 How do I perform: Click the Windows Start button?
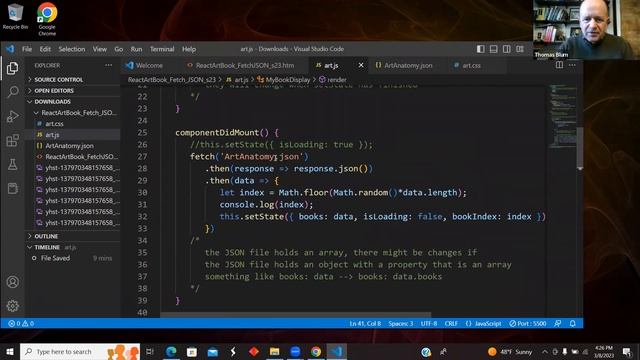pos(10,351)
